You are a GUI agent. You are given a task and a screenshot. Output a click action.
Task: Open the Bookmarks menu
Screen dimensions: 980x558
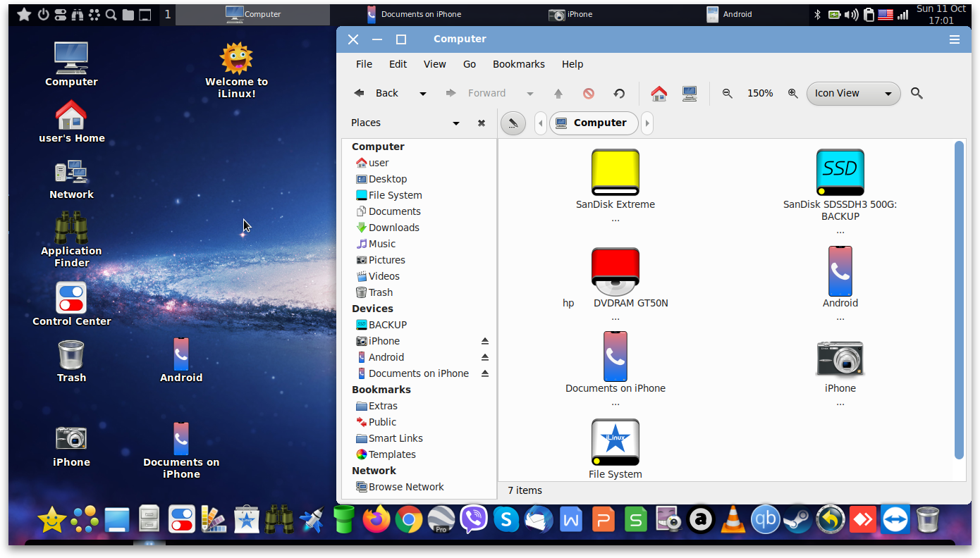518,64
